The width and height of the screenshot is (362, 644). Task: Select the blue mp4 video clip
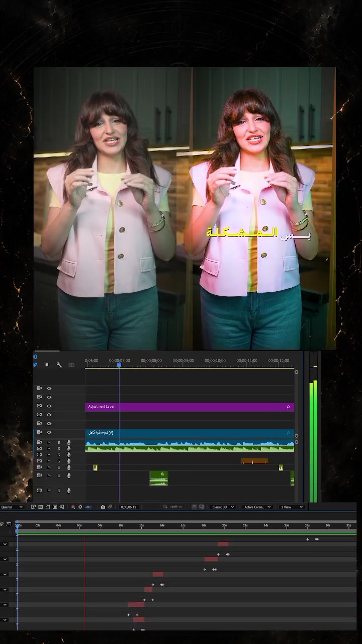(x=190, y=433)
